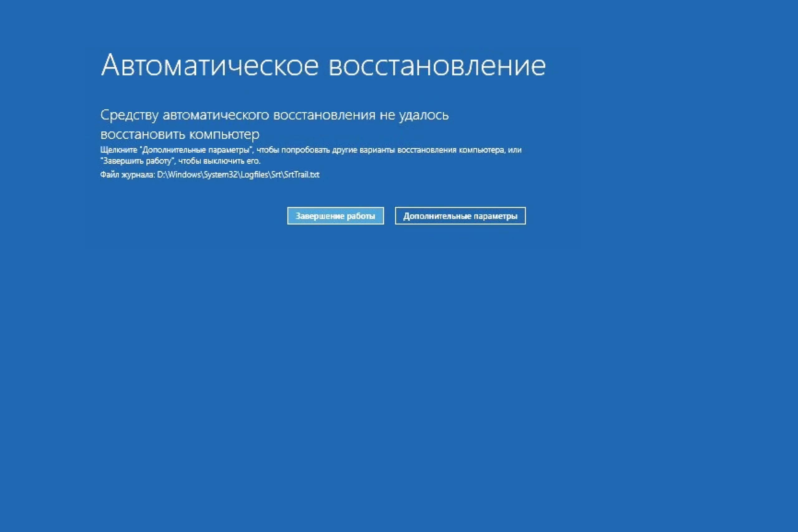Viewport: 798px width, 532px height.
Task: Click Logfiles in the log file path
Action: 254,175
